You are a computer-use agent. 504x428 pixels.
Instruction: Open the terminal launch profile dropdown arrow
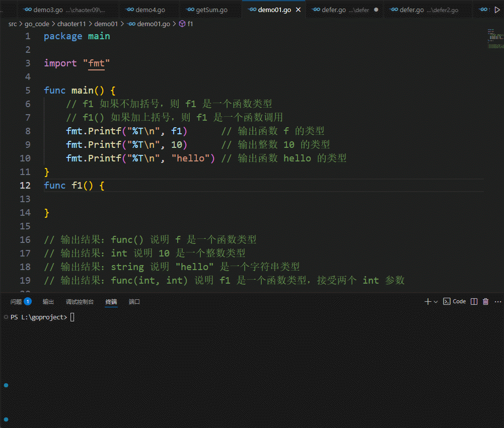coord(436,302)
